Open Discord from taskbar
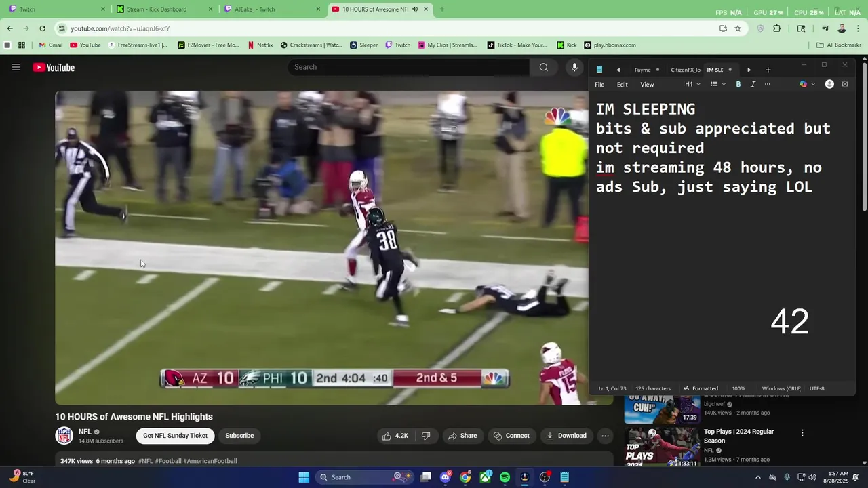This screenshot has width=868, height=488. (x=445, y=477)
